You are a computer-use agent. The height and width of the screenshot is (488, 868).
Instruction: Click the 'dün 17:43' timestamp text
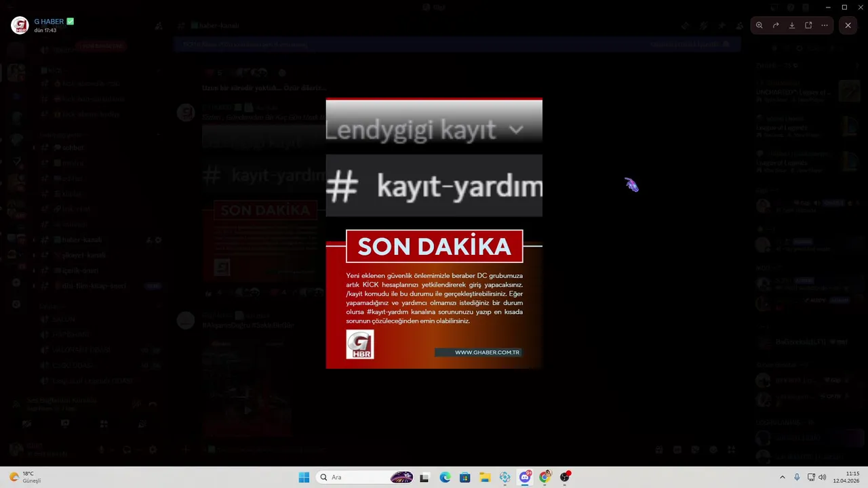pos(45,30)
